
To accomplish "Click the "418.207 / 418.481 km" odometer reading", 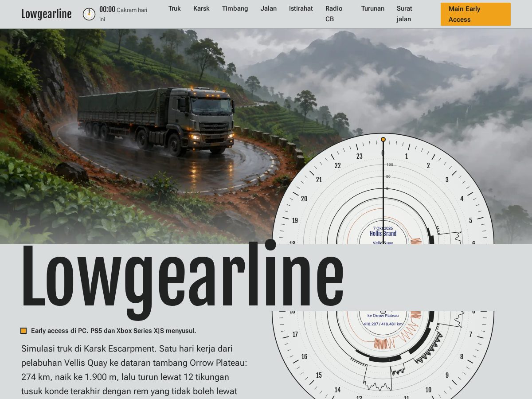I will 383,324.
